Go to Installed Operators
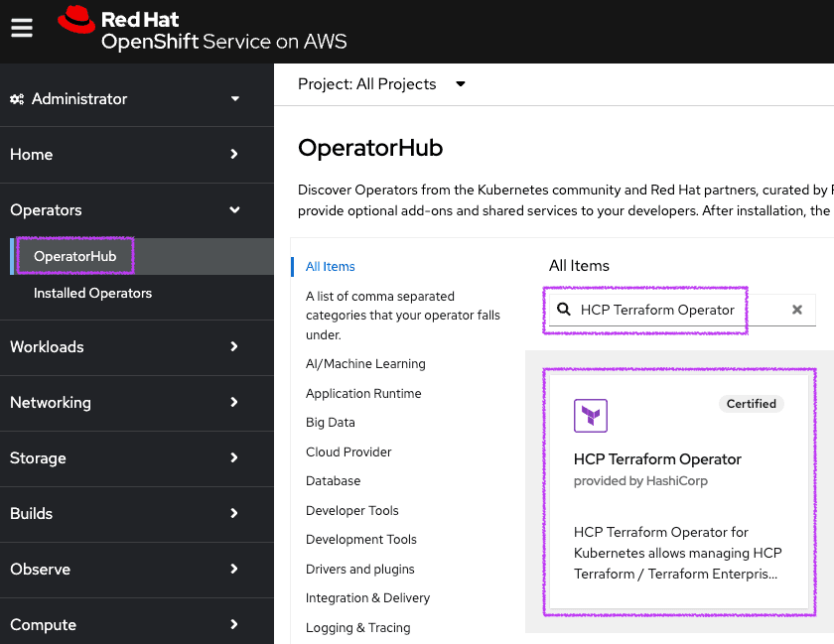This screenshot has height=644, width=834. pyautogui.click(x=92, y=294)
